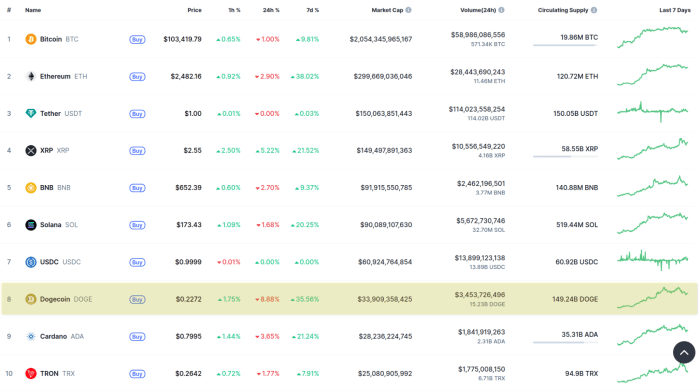700x391 pixels.
Task: Click the Last 7 Days column header
Action: click(675, 10)
